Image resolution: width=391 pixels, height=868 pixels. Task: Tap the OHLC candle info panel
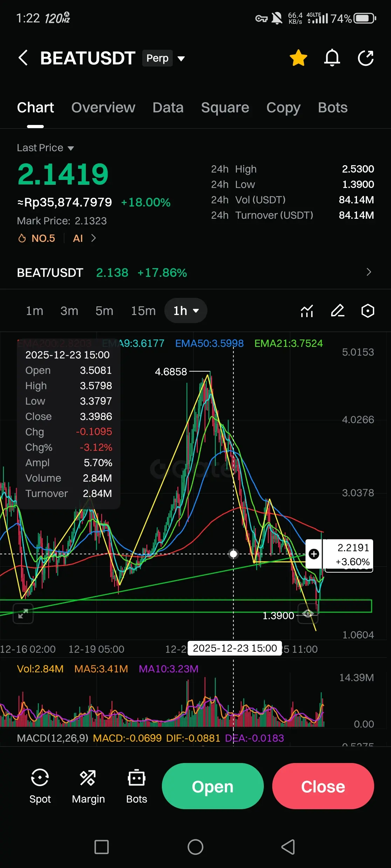(x=69, y=424)
